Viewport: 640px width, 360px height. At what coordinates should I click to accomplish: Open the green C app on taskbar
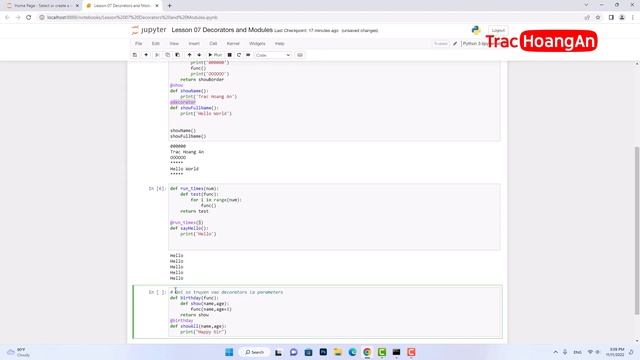click(382, 352)
